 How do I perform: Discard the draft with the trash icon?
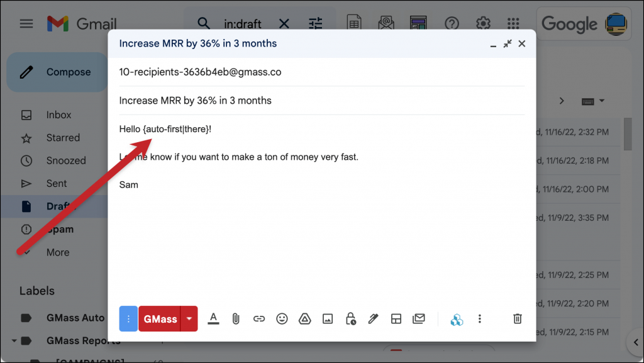[517, 319]
